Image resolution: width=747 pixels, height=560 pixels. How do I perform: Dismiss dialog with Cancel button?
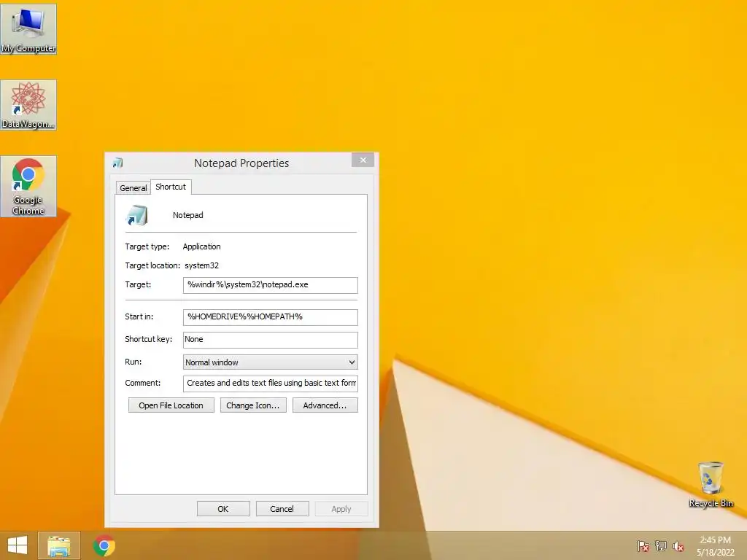pos(282,508)
